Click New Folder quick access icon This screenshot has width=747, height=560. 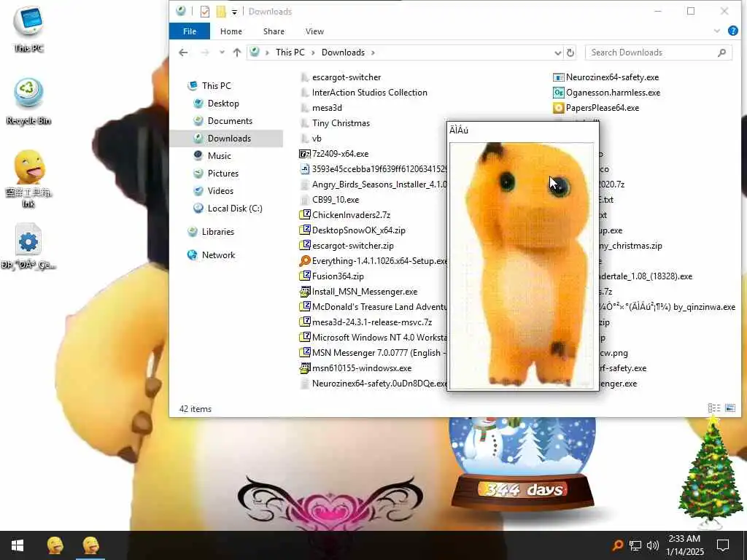click(221, 12)
